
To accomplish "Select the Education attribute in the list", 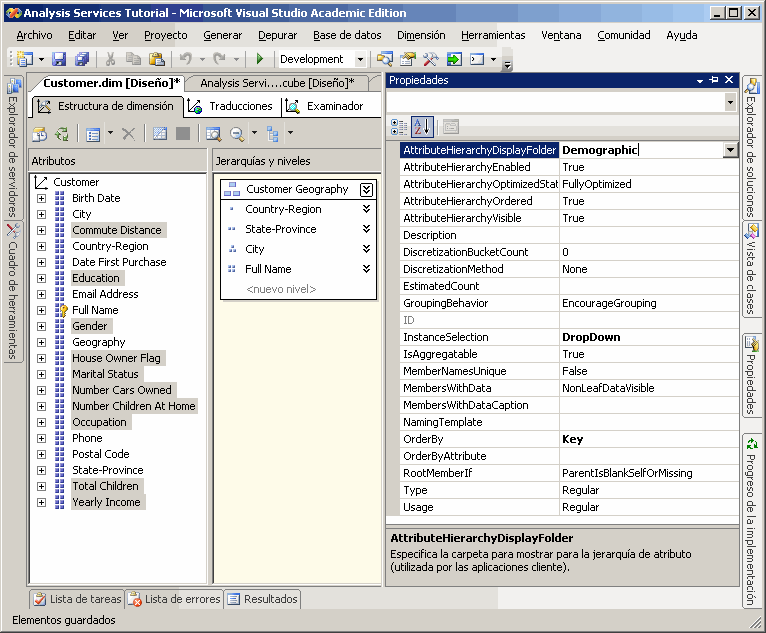I will pyautogui.click(x=96, y=278).
